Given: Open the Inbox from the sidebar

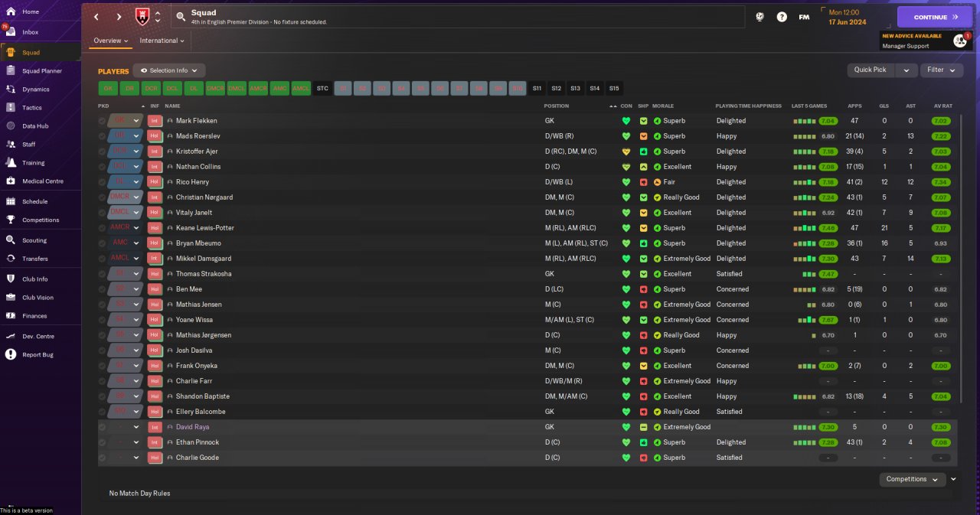Looking at the screenshot, I should 31,32.
